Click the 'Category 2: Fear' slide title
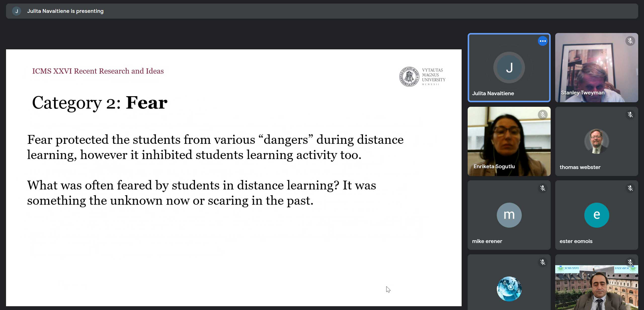644x310 pixels. [100, 103]
